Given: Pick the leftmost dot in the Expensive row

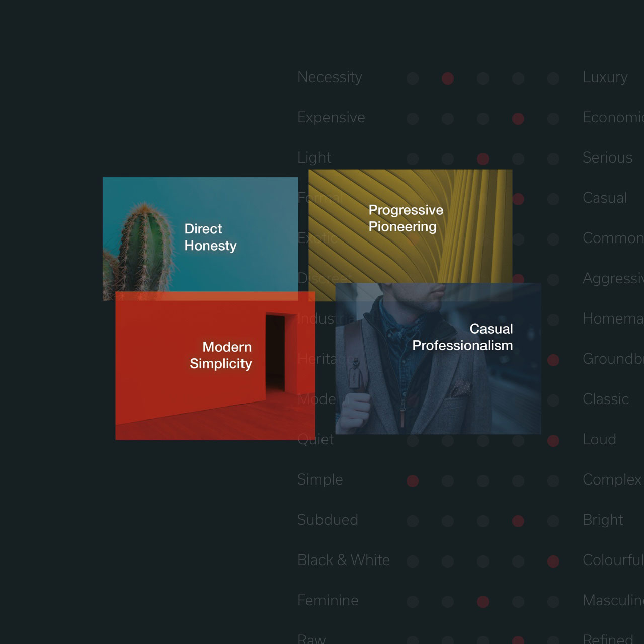Looking at the screenshot, I should pos(413,118).
